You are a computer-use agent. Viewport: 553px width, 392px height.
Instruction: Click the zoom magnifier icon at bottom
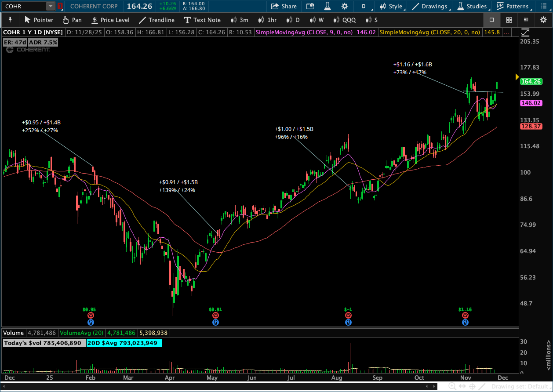click(452, 386)
